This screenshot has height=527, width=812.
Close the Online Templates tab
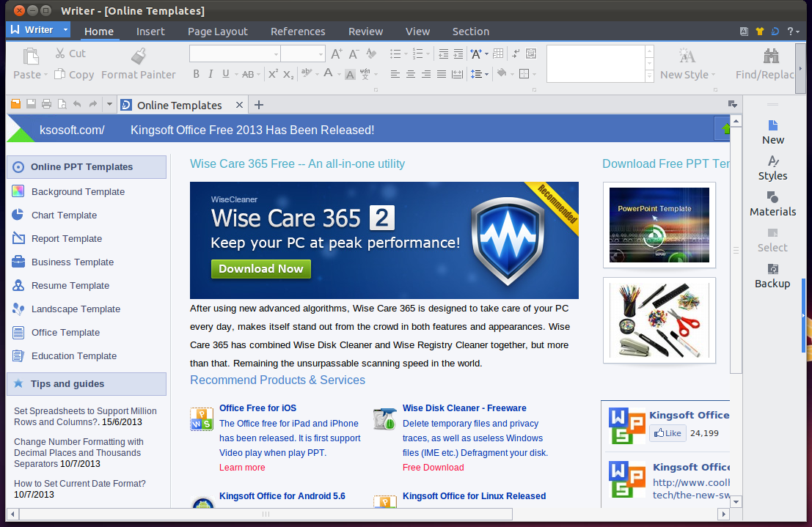(x=239, y=105)
